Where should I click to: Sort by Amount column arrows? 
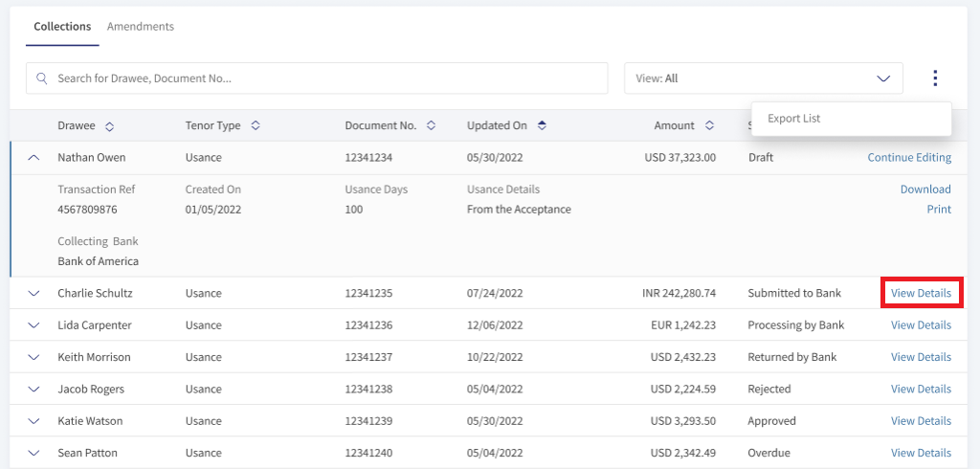click(x=709, y=125)
